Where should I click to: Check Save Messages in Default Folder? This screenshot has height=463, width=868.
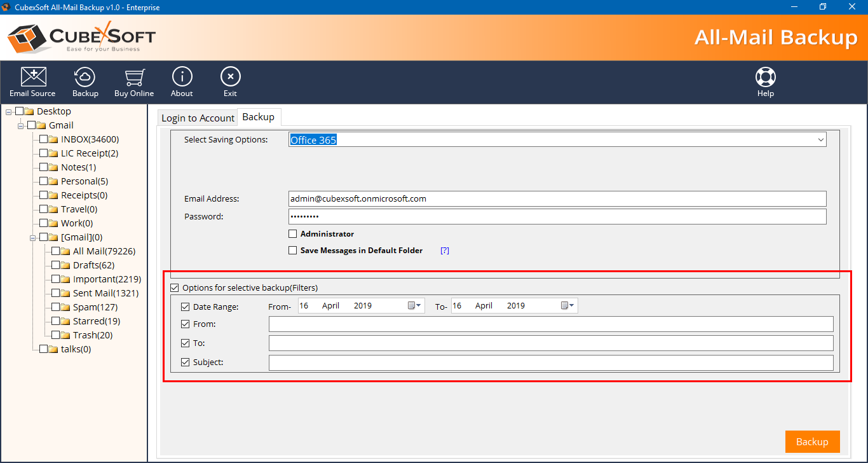pyautogui.click(x=293, y=251)
